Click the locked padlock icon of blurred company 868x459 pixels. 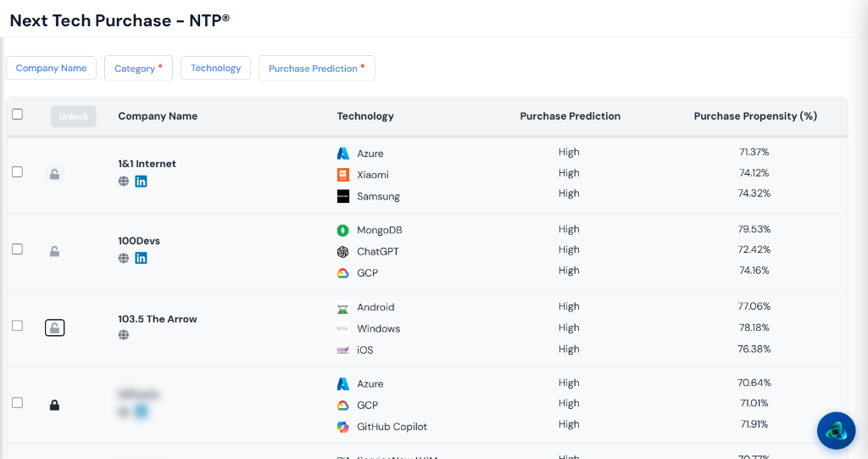pos(54,405)
